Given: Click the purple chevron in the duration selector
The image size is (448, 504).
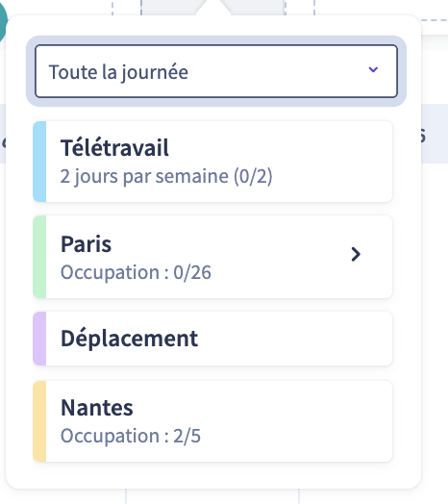Looking at the screenshot, I should [x=373, y=69].
